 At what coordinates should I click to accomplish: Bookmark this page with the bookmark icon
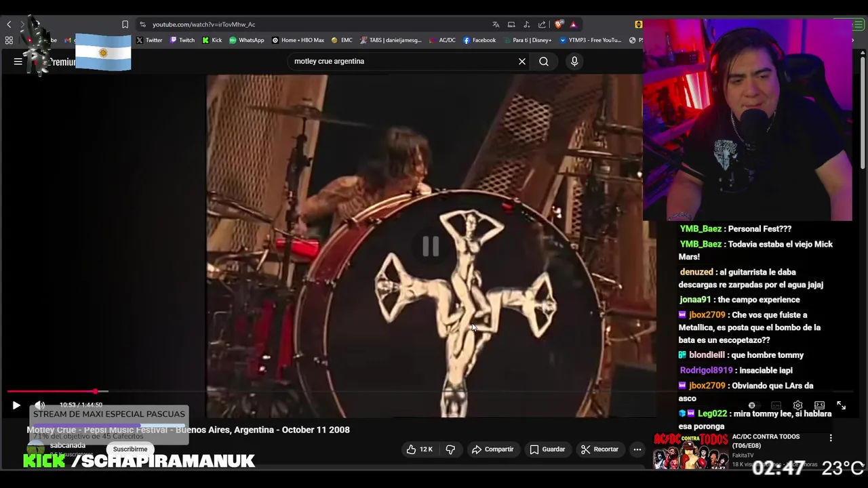(125, 24)
